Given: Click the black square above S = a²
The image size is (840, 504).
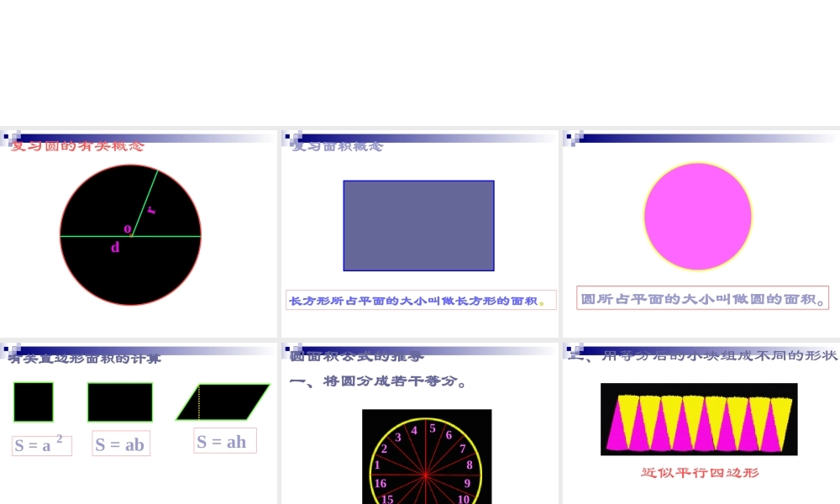Looking at the screenshot, I should click(34, 402).
